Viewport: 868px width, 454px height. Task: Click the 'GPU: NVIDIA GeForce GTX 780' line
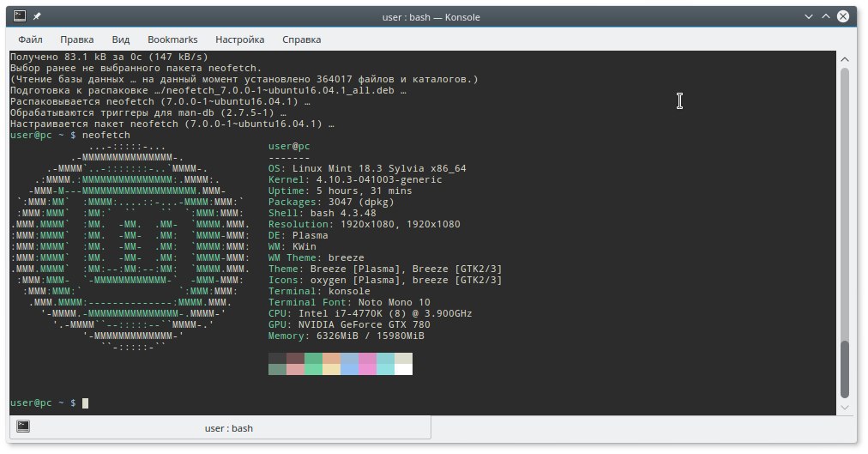[x=349, y=324]
